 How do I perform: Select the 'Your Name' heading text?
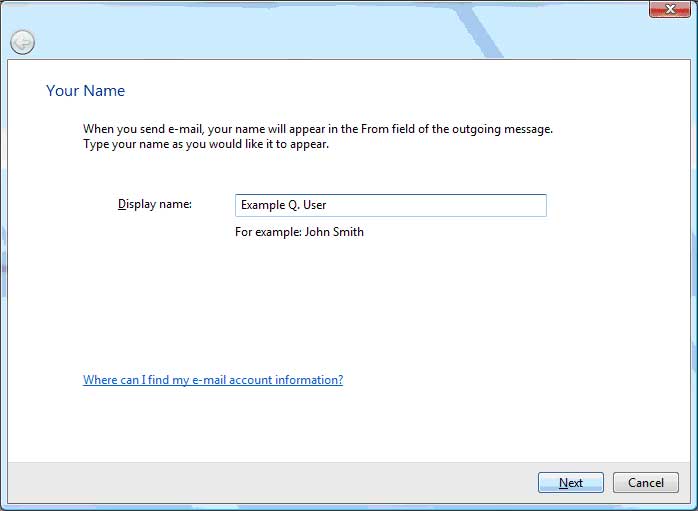[85, 91]
